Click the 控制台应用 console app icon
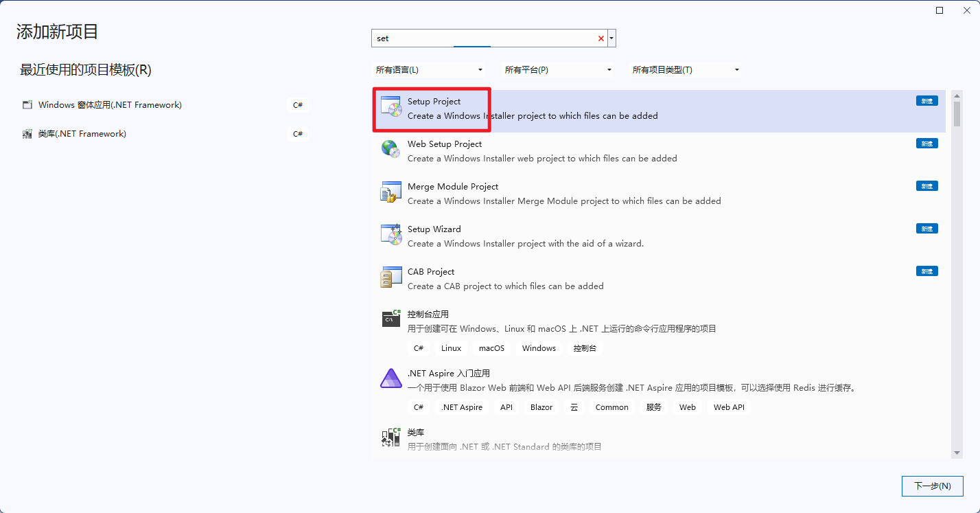 390,318
